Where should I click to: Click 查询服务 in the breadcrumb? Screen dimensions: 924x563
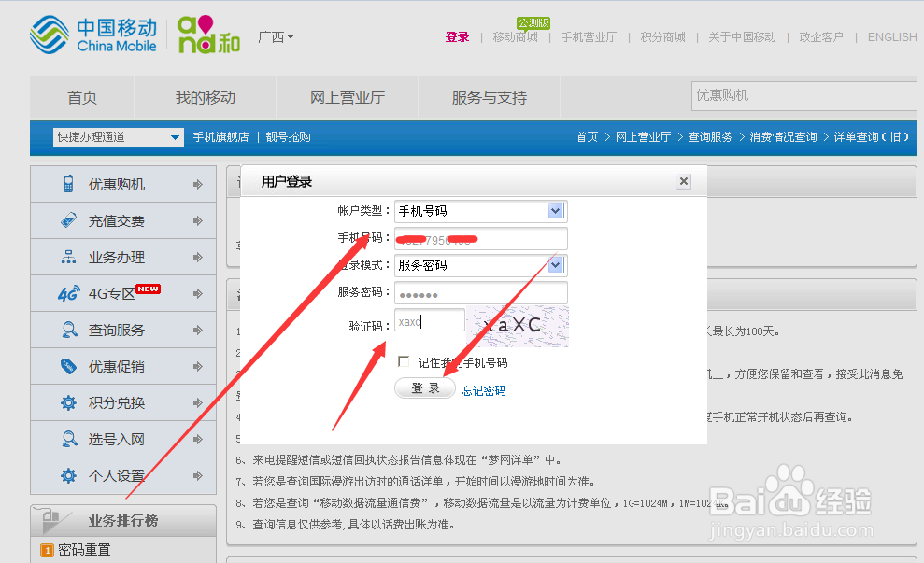(x=710, y=137)
